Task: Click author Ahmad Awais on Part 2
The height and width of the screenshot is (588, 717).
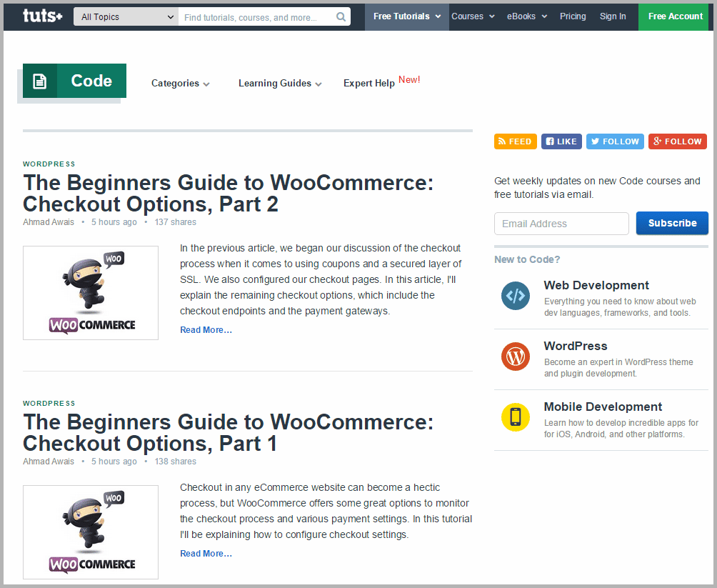Action: pyautogui.click(x=49, y=222)
